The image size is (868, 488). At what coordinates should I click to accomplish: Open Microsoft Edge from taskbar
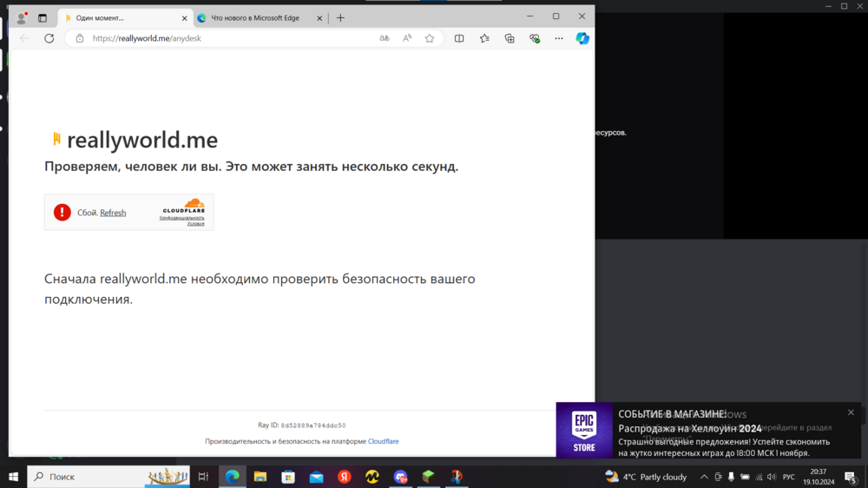pos(232,477)
